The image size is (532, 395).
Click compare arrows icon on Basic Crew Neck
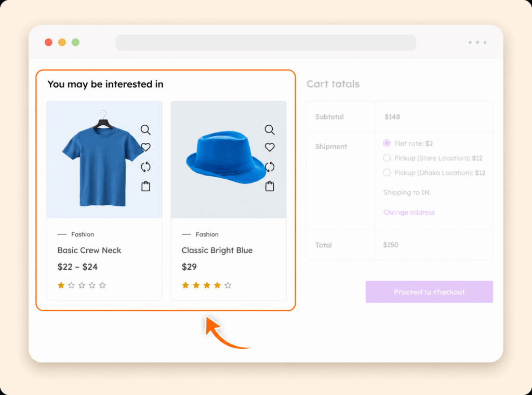coord(145,167)
